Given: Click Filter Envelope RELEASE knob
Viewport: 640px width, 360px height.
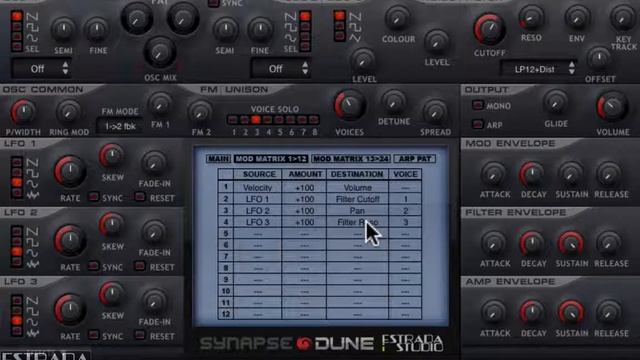Looking at the screenshot, I should (x=609, y=244).
